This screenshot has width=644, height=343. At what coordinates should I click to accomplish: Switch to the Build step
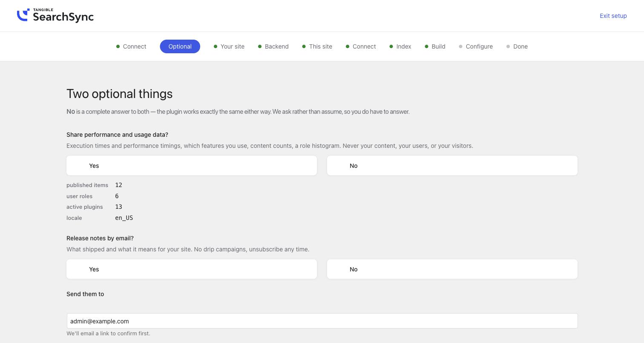point(435,46)
